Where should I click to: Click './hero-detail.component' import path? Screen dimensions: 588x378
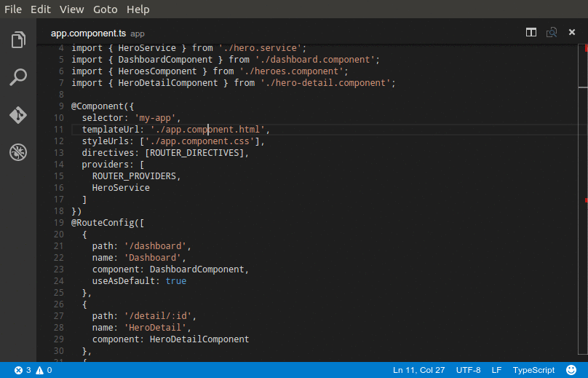click(325, 83)
